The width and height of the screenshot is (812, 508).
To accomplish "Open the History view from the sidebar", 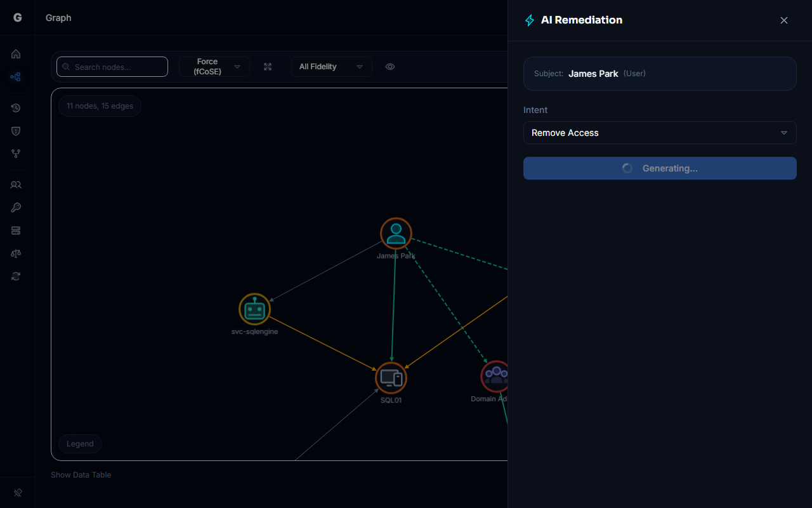I will 16,108.
